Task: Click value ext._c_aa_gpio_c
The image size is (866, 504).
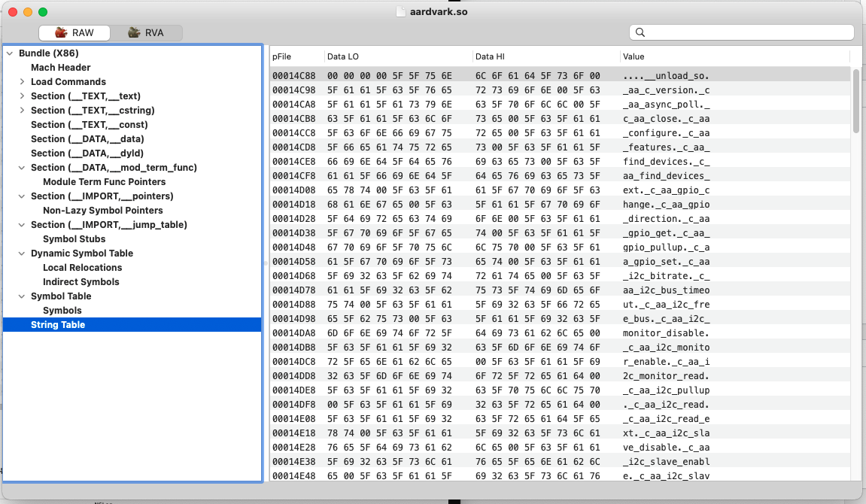Action: pyautogui.click(x=666, y=190)
